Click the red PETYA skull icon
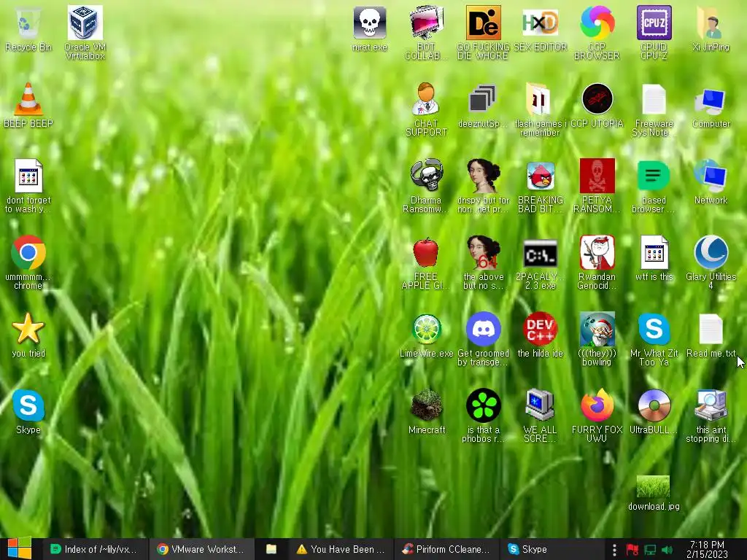 pyautogui.click(x=597, y=176)
